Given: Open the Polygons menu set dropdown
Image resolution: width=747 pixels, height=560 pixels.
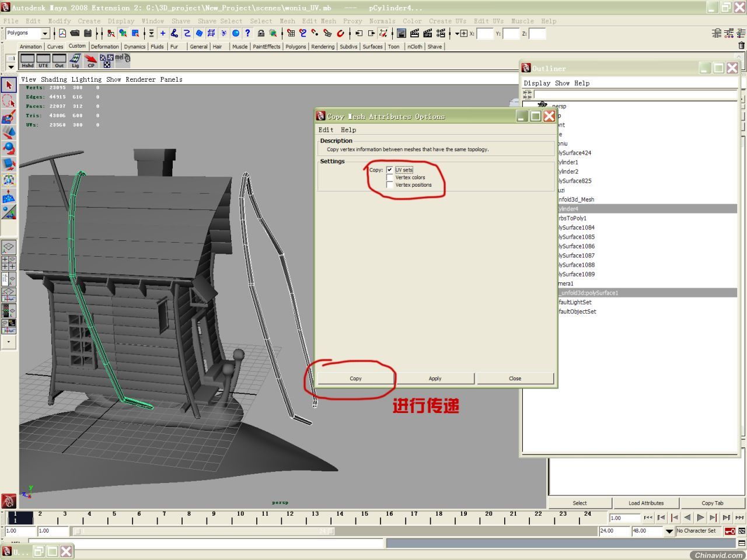Looking at the screenshot, I should click(x=44, y=33).
